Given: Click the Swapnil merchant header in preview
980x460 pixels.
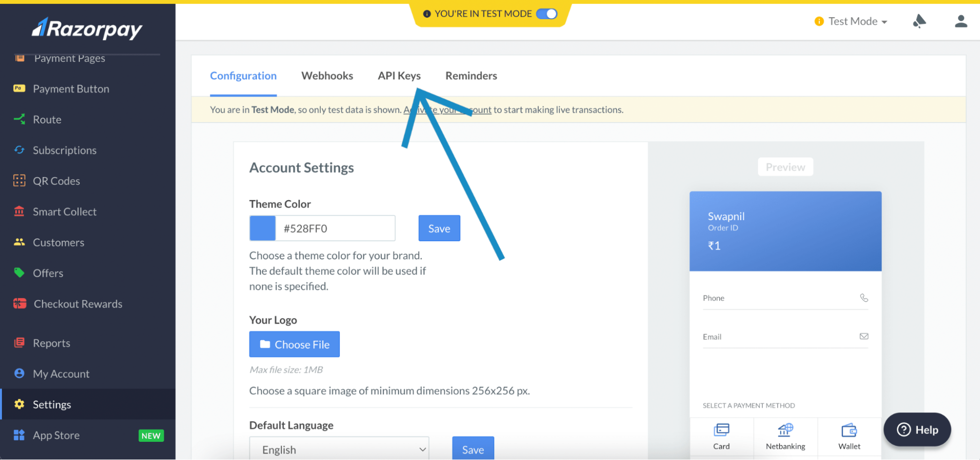Looking at the screenshot, I should click(785, 231).
